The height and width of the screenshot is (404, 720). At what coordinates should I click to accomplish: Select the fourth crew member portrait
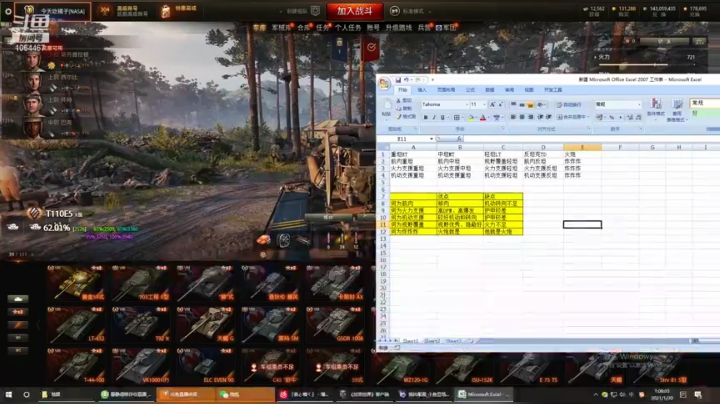[33, 127]
